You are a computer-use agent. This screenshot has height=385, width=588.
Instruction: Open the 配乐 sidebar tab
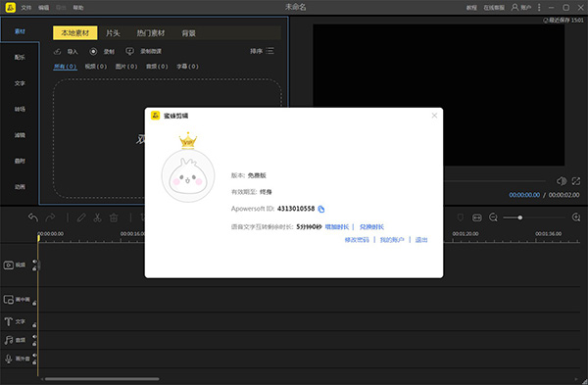coord(20,57)
